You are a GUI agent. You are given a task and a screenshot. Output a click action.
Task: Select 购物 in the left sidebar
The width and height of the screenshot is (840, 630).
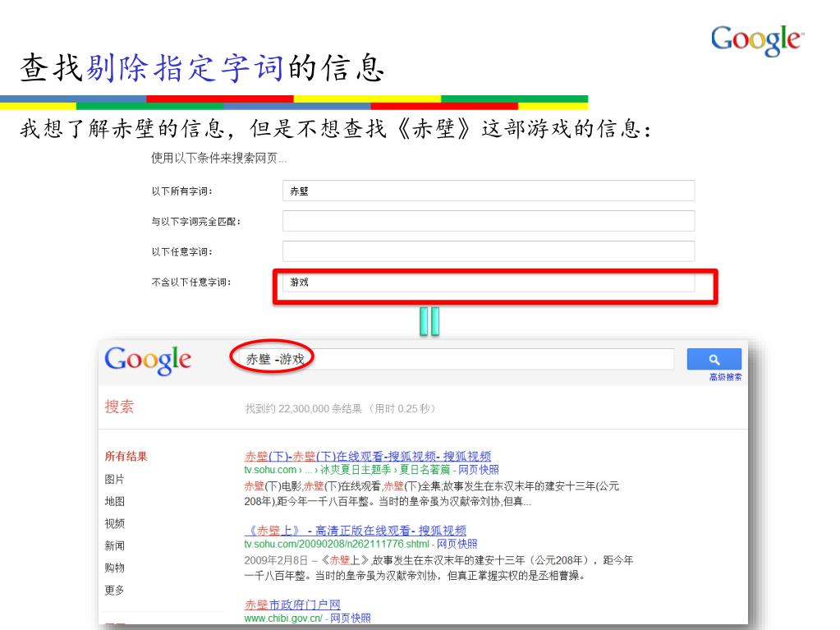tap(115, 568)
